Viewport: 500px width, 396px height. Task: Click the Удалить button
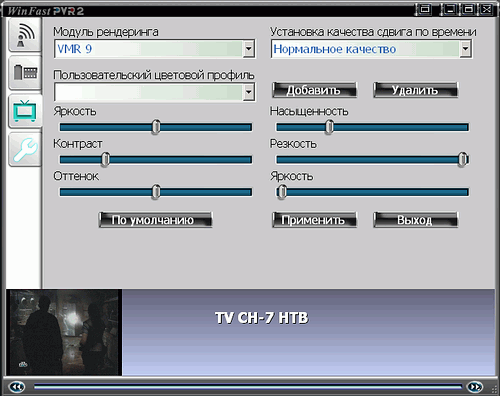[415, 90]
